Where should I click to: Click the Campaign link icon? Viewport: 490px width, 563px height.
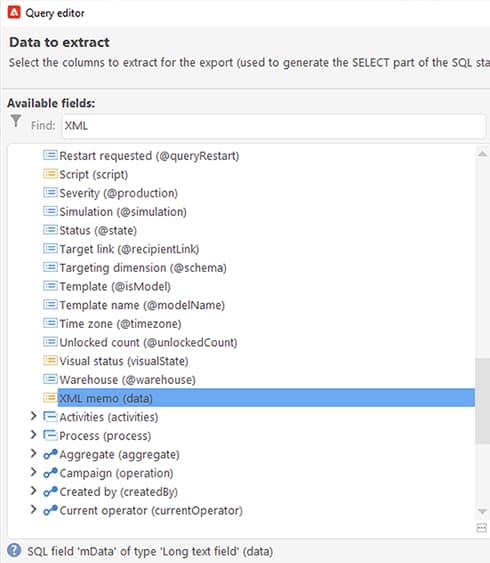tap(50, 473)
